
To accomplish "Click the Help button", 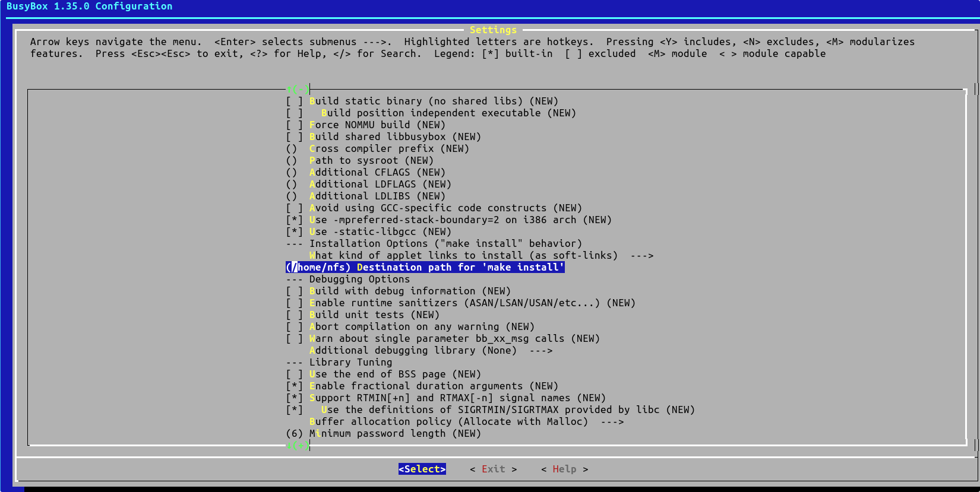I will tap(564, 469).
